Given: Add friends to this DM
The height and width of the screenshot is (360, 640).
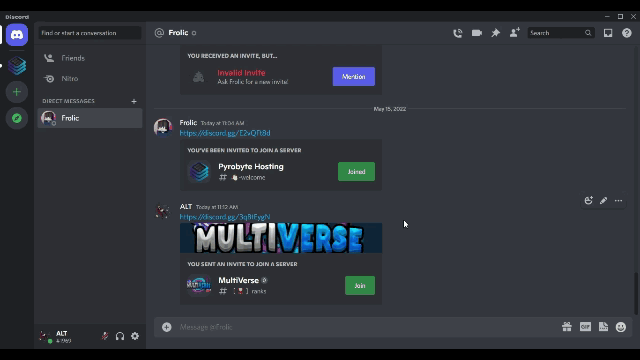Looking at the screenshot, I should click(515, 33).
